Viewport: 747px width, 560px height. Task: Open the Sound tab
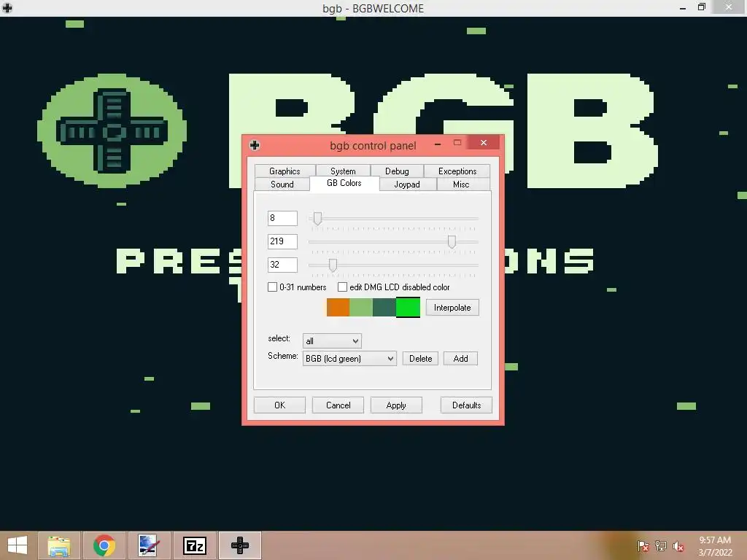pos(282,184)
